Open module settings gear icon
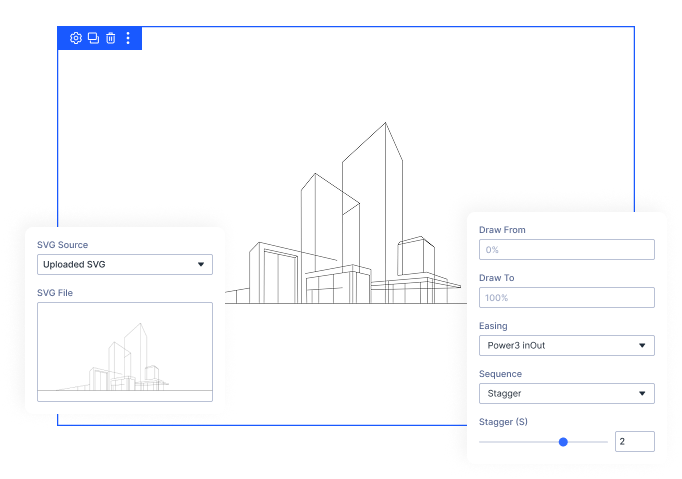 (x=76, y=38)
